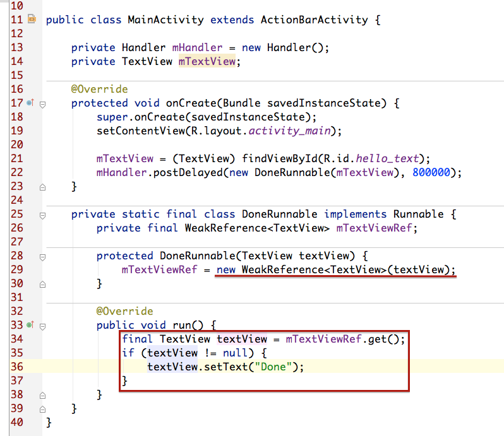Screen dimensions: 504x436
Task: Click DoneRunnable in the class declaration line 25
Action: pos(280,214)
